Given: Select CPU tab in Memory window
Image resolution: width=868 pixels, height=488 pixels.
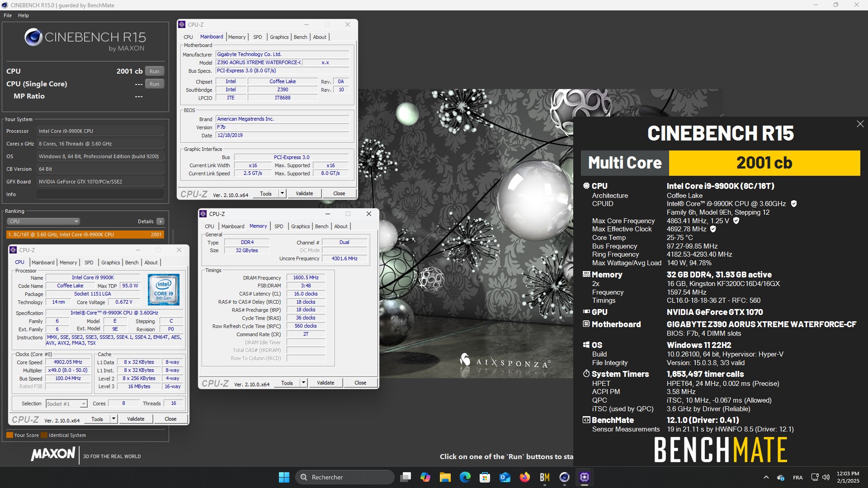Looking at the screenshot, I should 209,226.
